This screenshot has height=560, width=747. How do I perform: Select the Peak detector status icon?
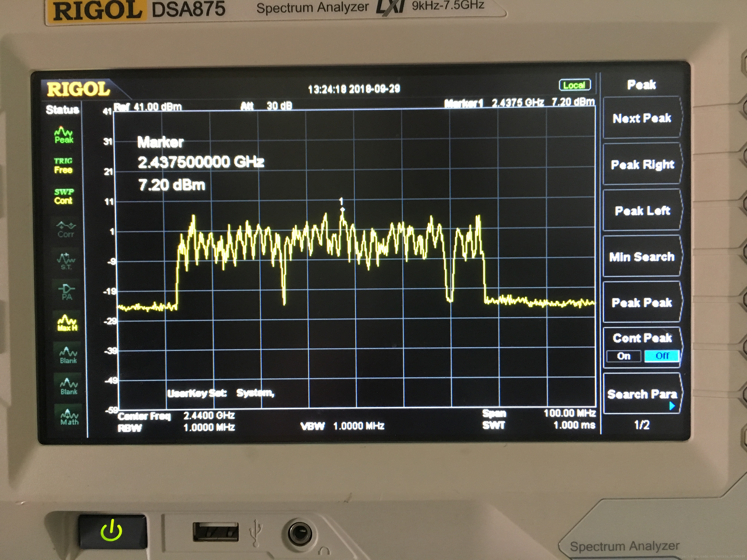(x=64, y=135)
